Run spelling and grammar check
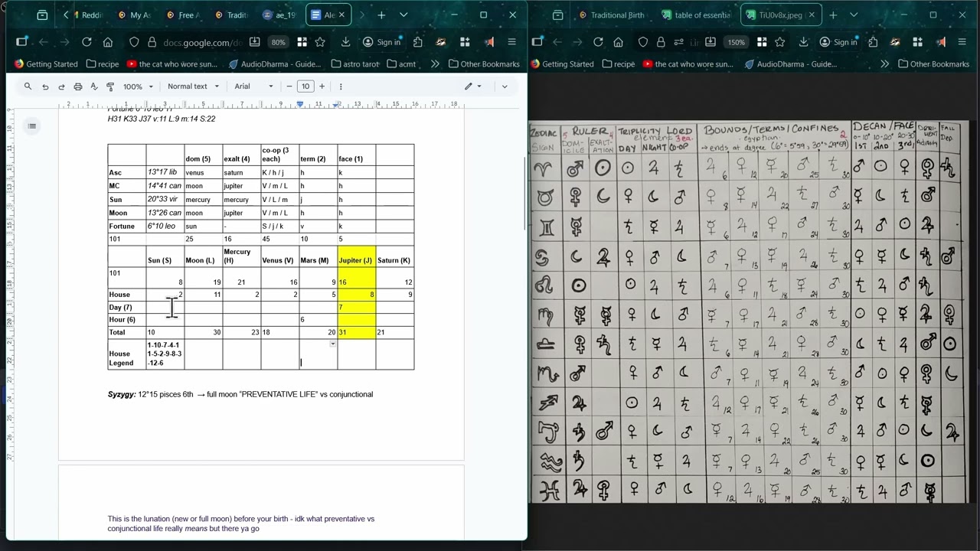This screenshot has width=980, height=551. [93, 86]
